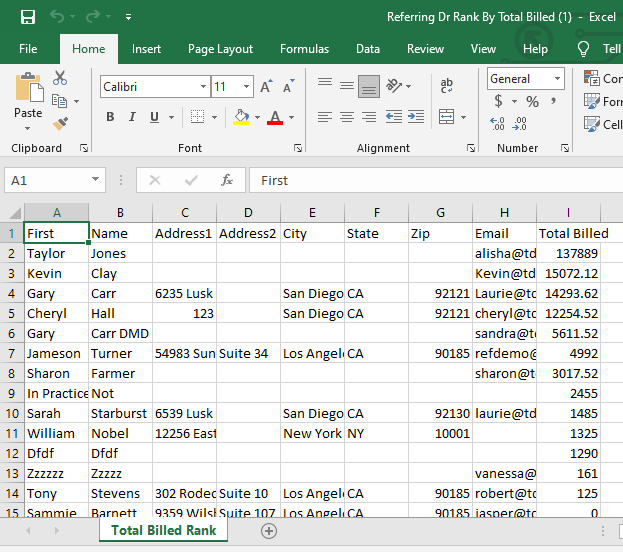
Task: Open the Page Layout tab
Action: click(x=220, y=49)
